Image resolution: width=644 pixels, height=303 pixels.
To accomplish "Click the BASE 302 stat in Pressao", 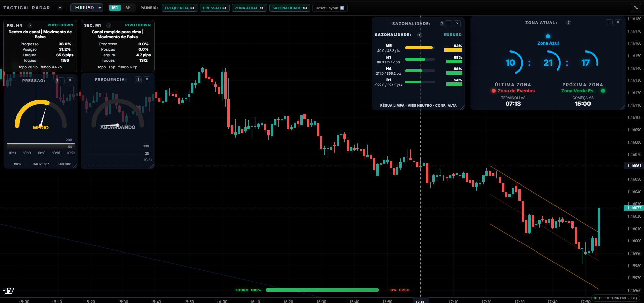I will click(x=64, y=164).
